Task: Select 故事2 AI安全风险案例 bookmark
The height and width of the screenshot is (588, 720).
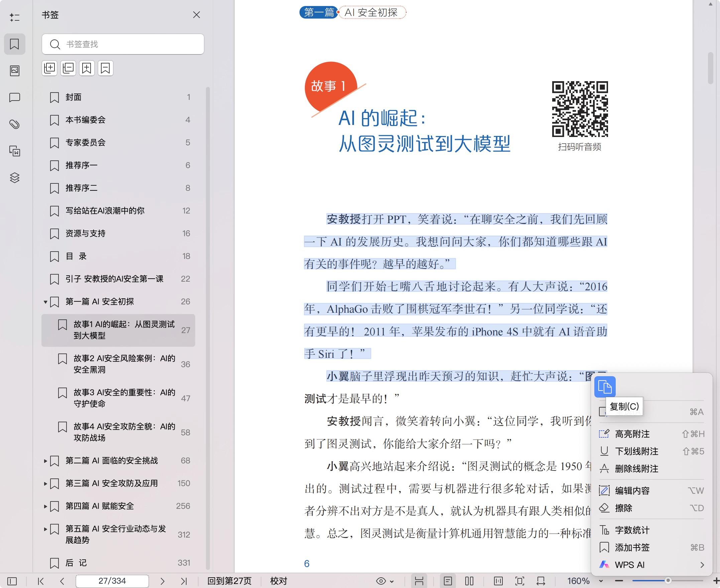Action: coord(118,364)
